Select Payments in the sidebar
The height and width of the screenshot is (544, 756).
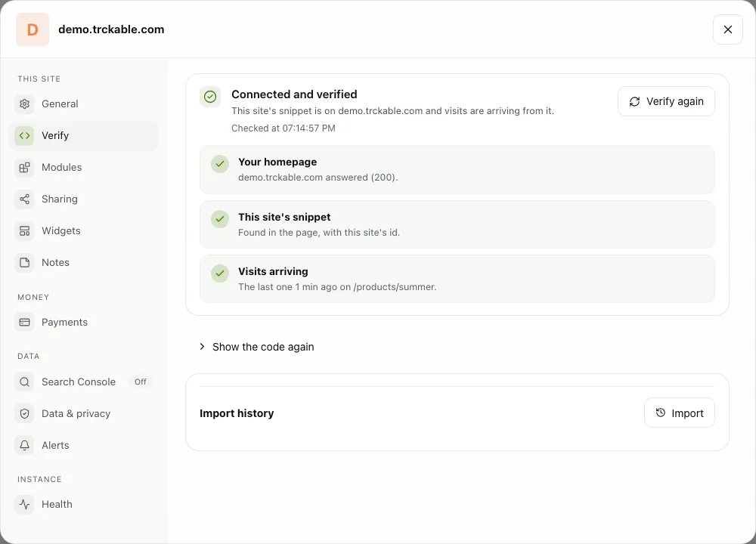pyautogui.click(x=83, y=322)
